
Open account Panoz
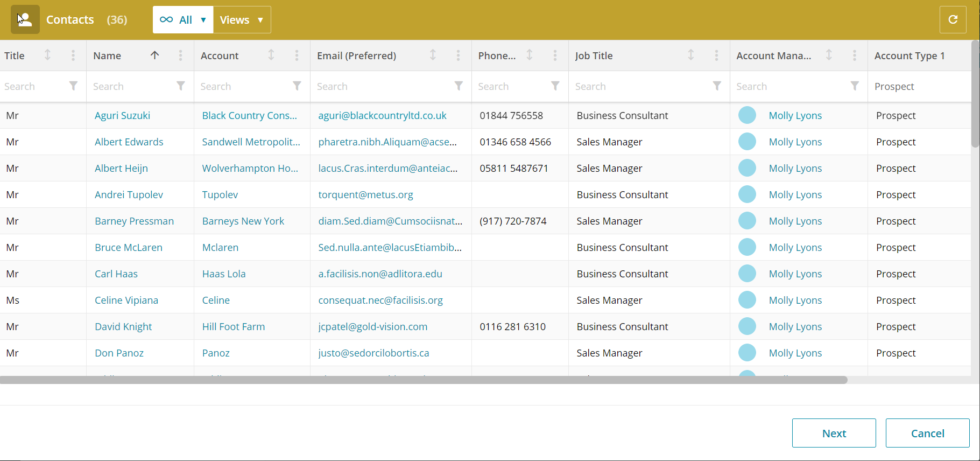click(216, 353)
